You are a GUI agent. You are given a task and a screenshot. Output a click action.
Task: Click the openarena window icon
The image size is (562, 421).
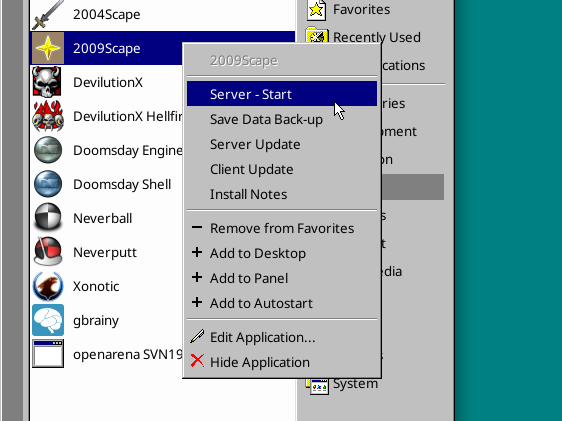tap(48, 354)
